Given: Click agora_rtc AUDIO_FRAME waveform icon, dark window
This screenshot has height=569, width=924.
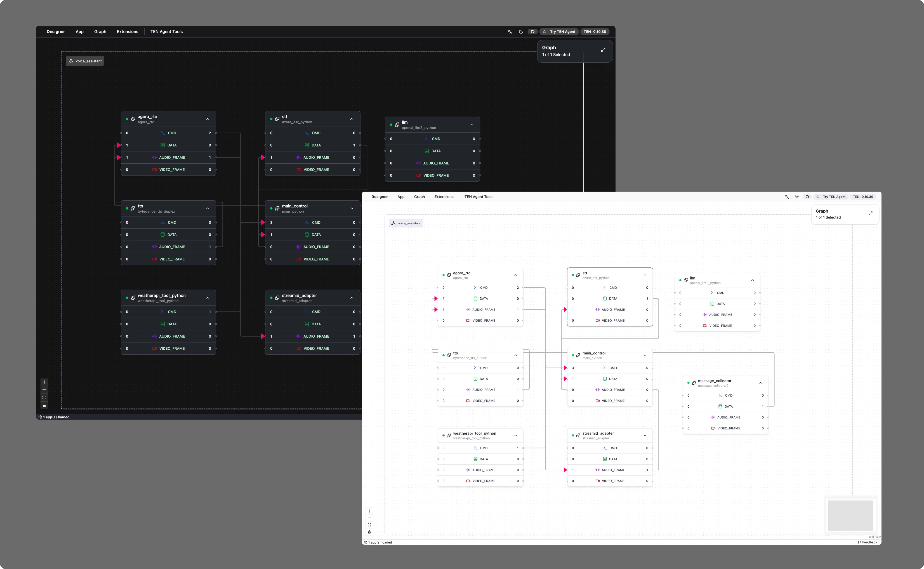Looking at the screenshot, I should (x=154, y=157).
